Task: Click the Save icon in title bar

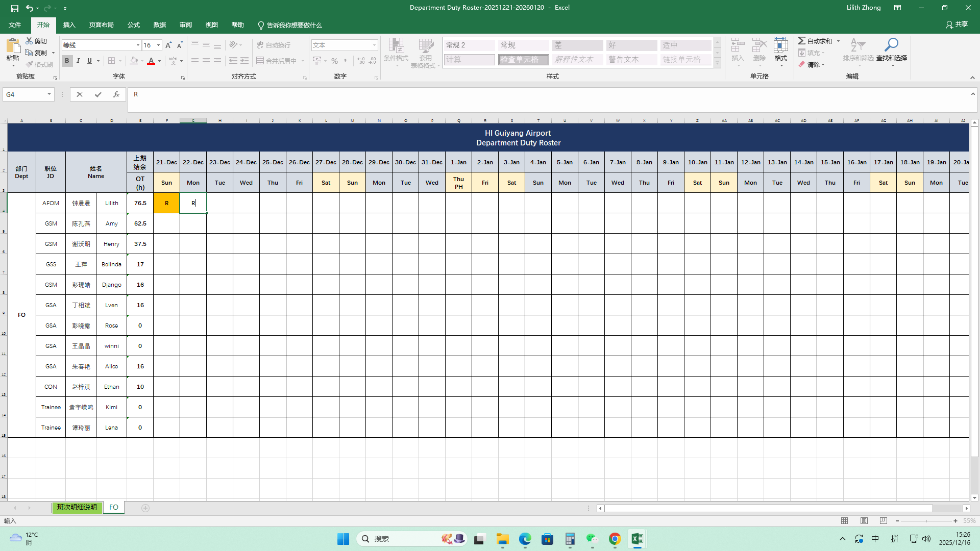Action: pyautogui.click(x=14, y=8)
